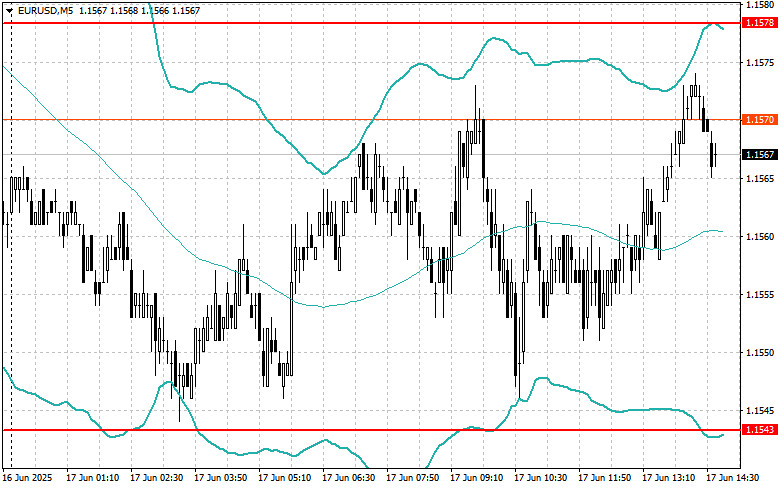Click the 17 Jun 11:50 time label
Screen dimensions: 781x489
click(x=604, y=478)
